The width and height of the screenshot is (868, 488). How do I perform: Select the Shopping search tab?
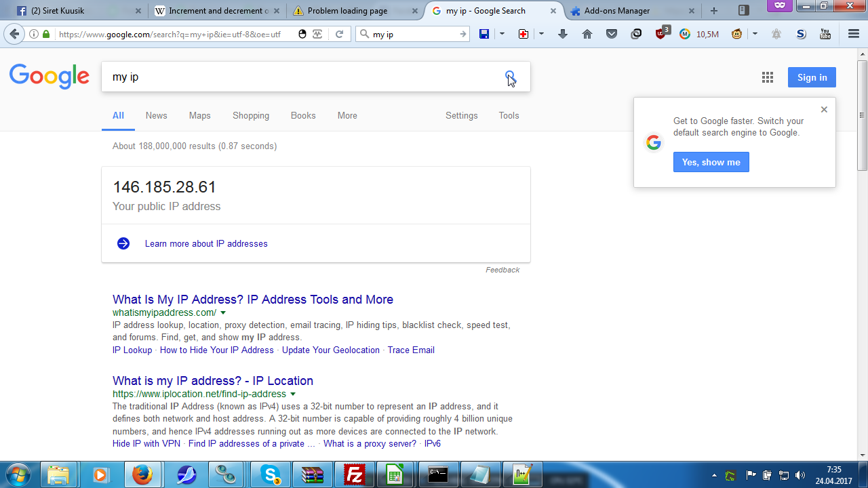251,115
